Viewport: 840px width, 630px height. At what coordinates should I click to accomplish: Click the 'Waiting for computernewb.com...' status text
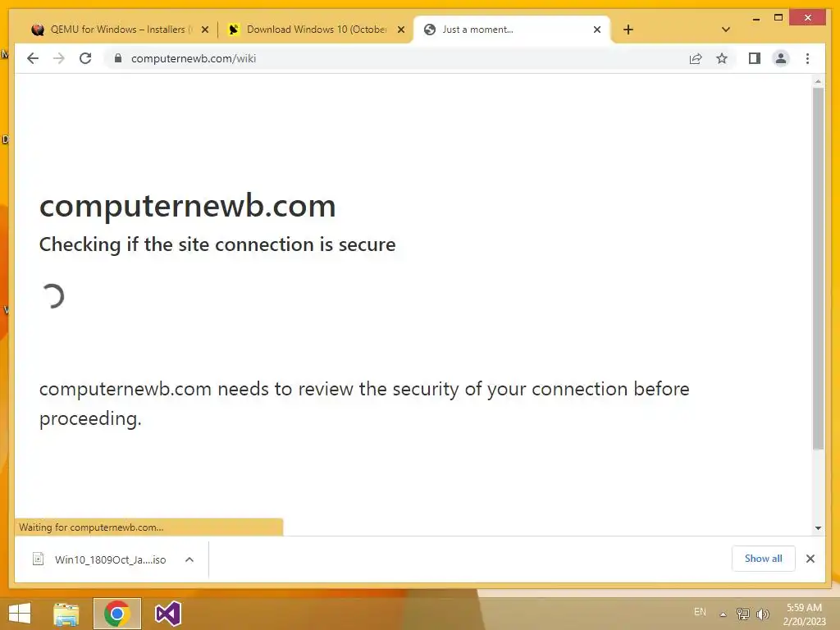click(x=91, y=527)
